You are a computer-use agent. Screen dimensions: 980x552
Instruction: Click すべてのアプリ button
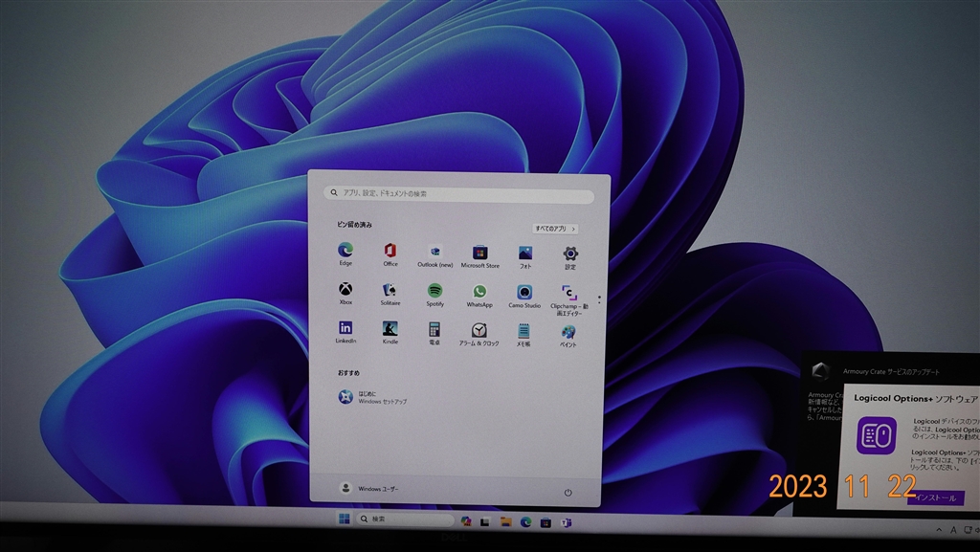(x=556, y=229)
